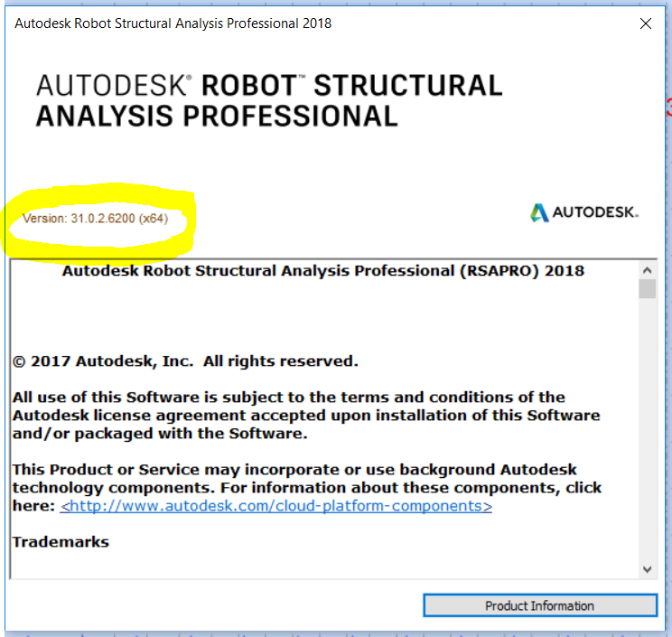Click the Product Information button
672x637 pixels.
(x=540, y=605)
